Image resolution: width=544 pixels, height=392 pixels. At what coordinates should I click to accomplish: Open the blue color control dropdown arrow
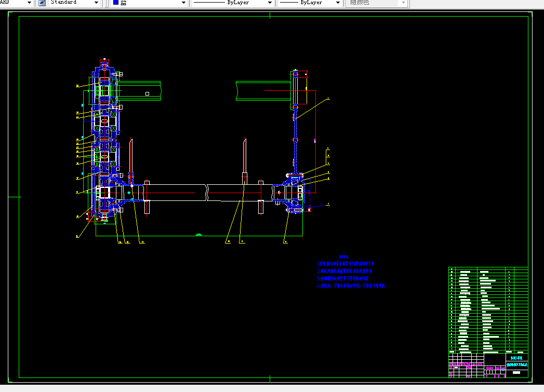183,3
